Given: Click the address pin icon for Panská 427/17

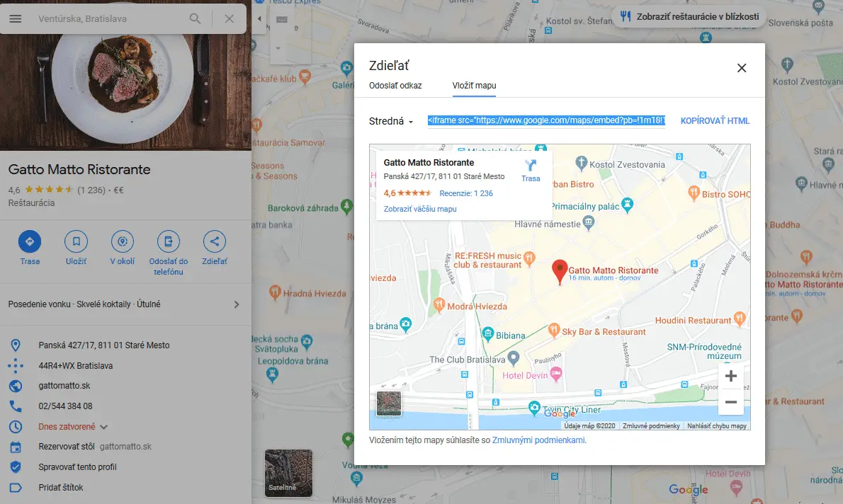Looking at the screenshot, I should click(16, 345).
